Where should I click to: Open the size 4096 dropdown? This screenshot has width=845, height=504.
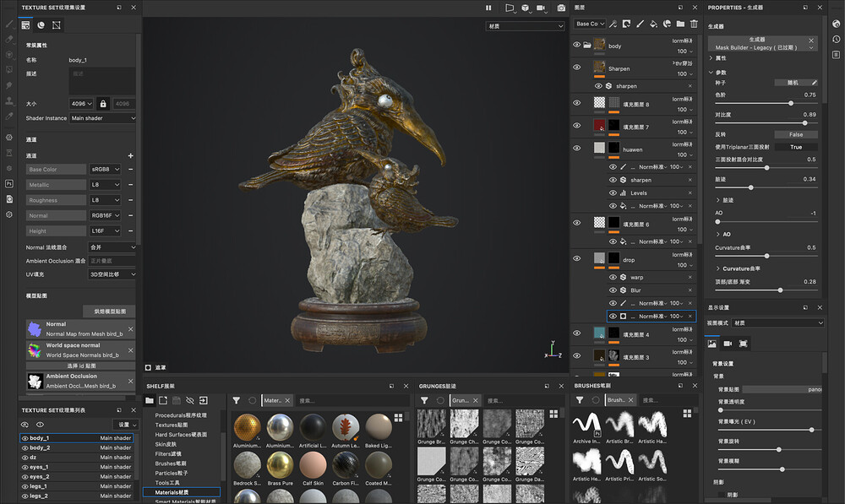point(81,104)
